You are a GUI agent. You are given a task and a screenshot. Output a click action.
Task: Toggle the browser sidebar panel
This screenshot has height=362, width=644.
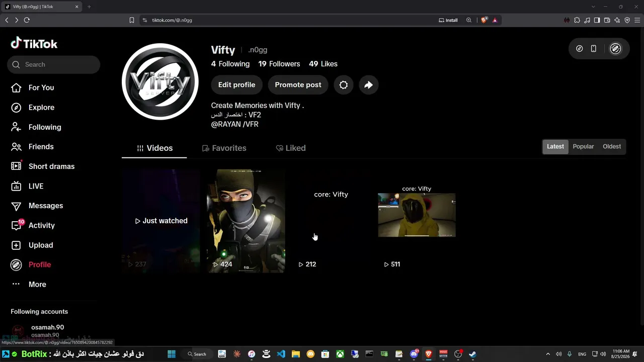point(597,20)
